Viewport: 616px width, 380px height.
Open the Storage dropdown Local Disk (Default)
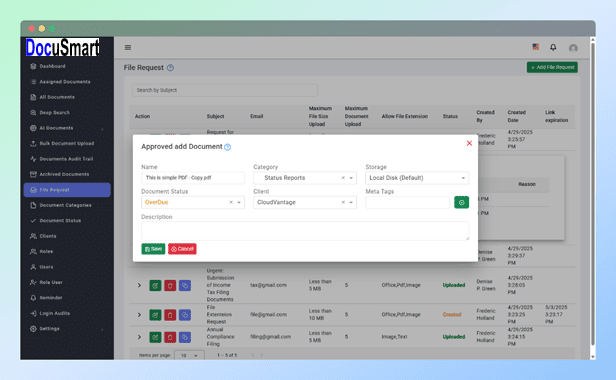tap(417, 178)
